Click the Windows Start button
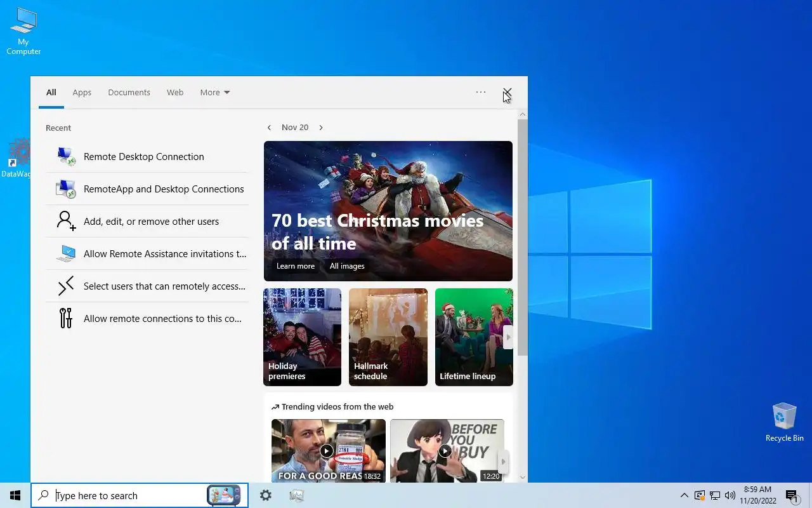Screen dimensions: 812x508 pos(15,495)
